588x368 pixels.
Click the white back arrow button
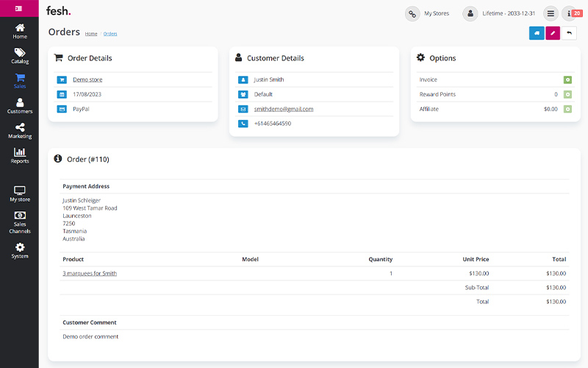coord(569,33)
